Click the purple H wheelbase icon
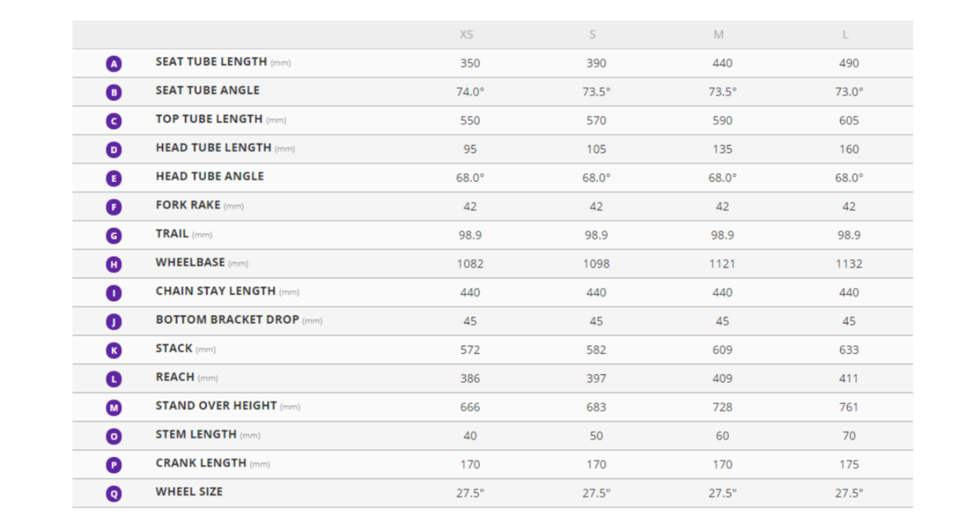Viewport: 980px width, 523px height. click(x=114, y=264)
